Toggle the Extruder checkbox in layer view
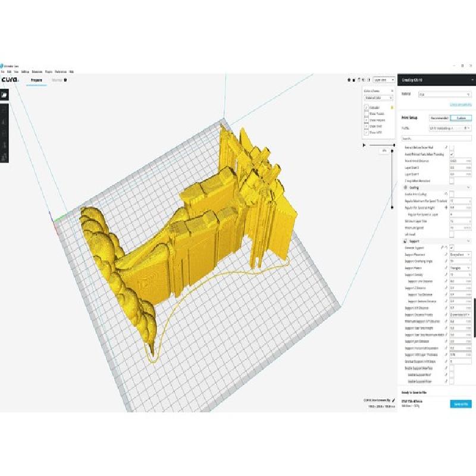Image resolution: width=476 pixels, height=476 pixels. click(x=367, y=108)
